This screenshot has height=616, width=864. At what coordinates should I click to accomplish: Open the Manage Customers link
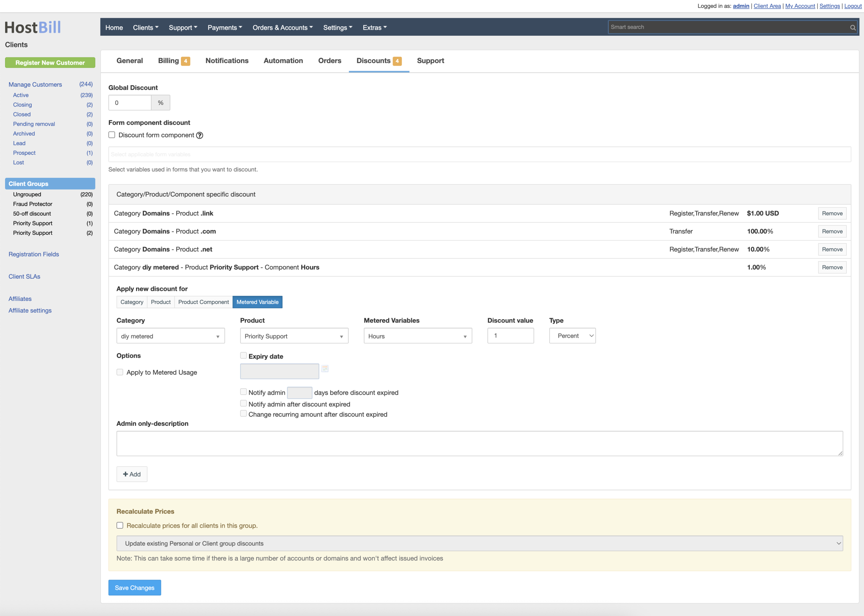point(35,85)
